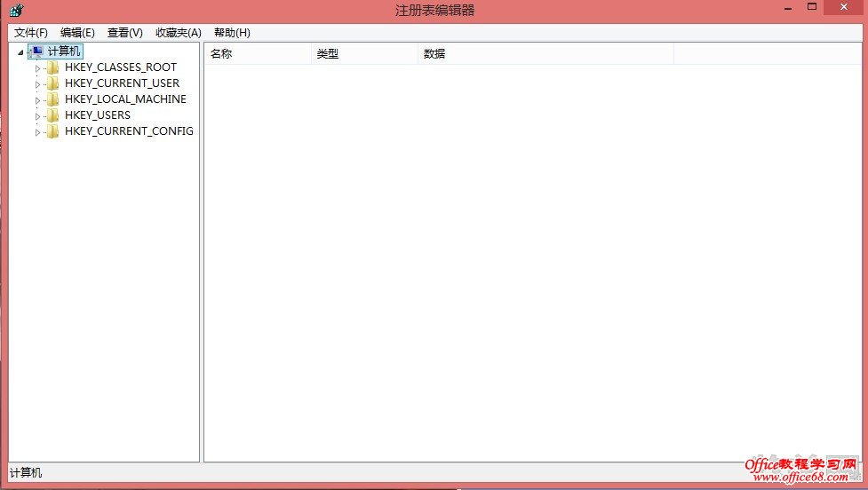The width and height of the screenshot is (868, 490).
Task: Open the 帮助(H) menu
Action: [232, 33]
